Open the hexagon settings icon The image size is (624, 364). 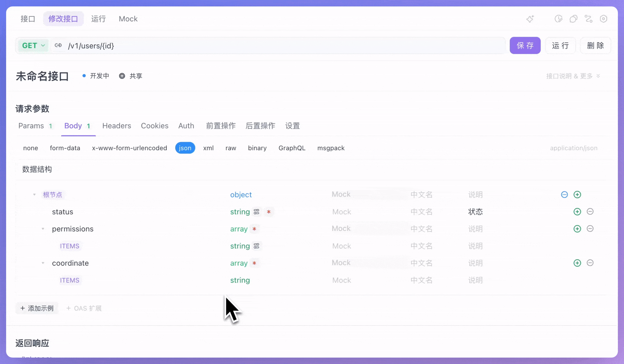click(603, 19)
